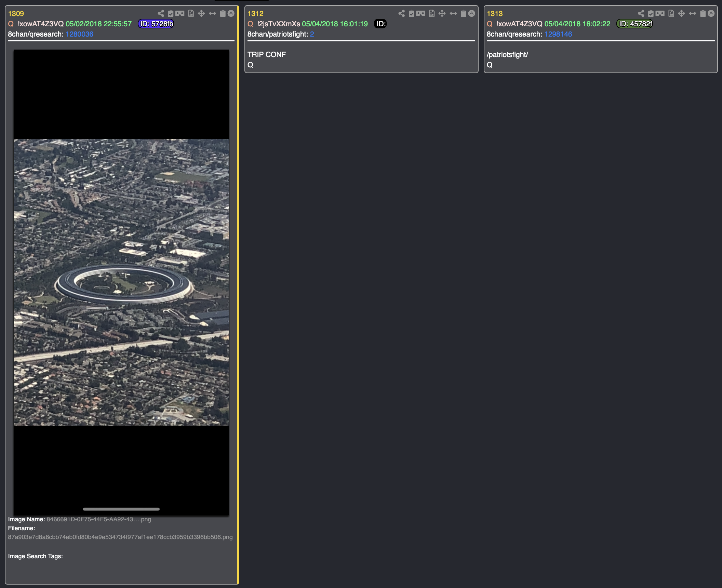
Task: Click horizontal resize arrows on post 1309
Action: click(x=212, y=14)
